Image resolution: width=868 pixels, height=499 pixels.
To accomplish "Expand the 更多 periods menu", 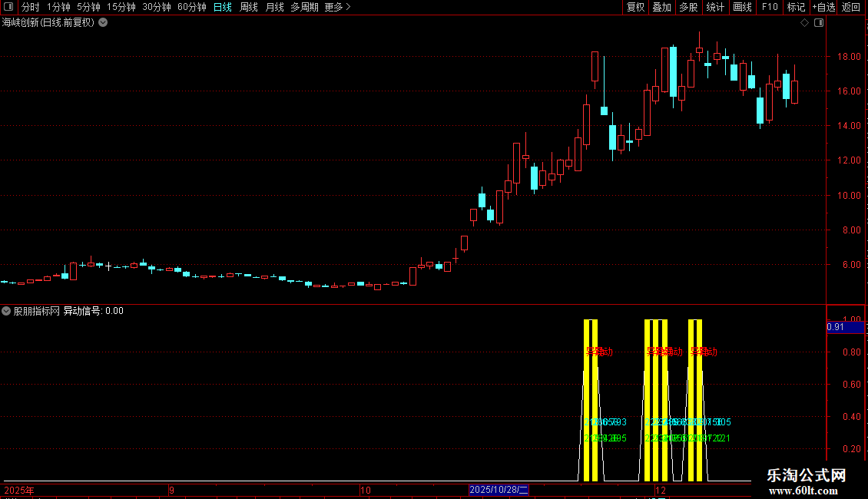I will [337, 7].
